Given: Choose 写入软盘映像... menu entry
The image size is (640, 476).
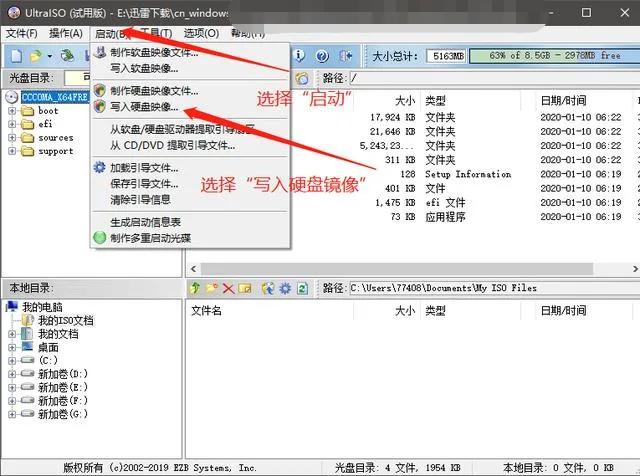Looking at the screenshot, I should pyautogui.click(x=190, y=68).
